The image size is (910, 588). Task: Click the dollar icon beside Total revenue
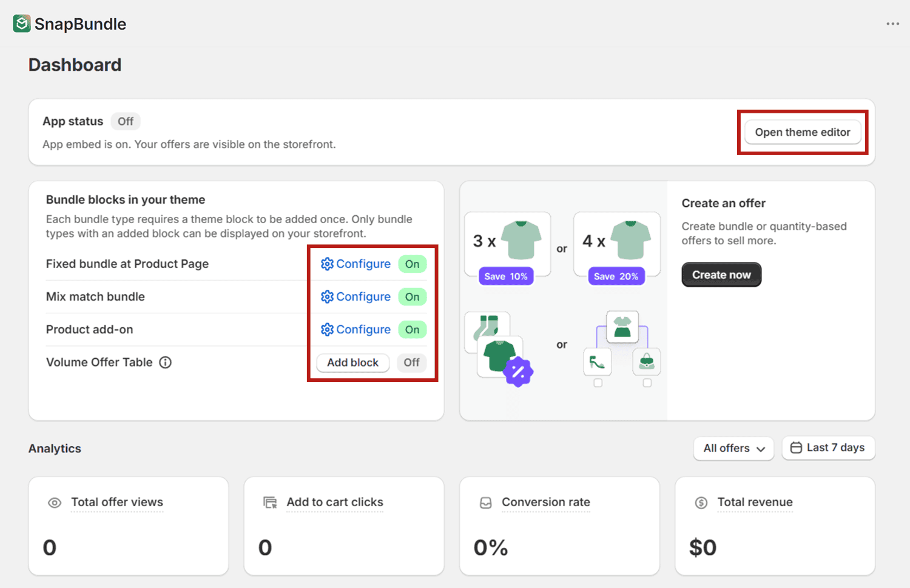(701, 503)
